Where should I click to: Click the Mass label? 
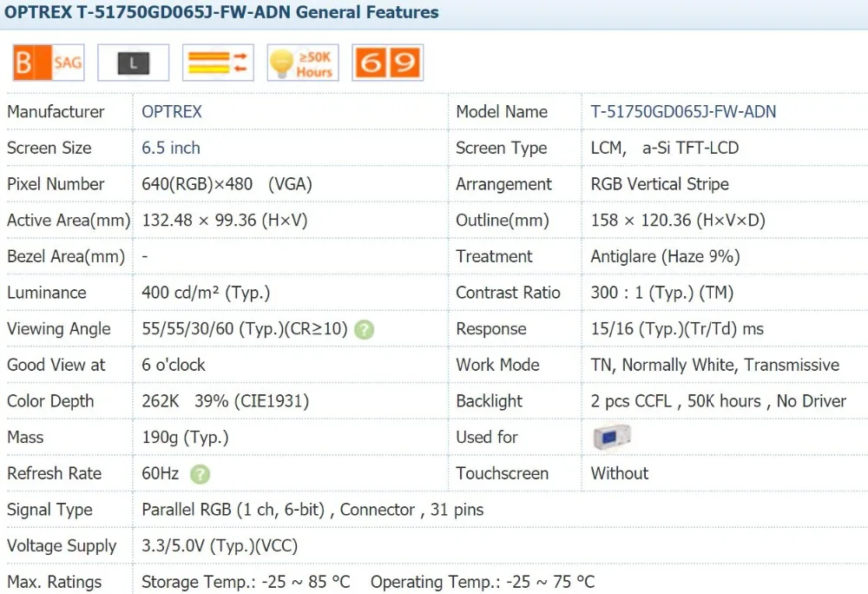(x=25, y=438)
